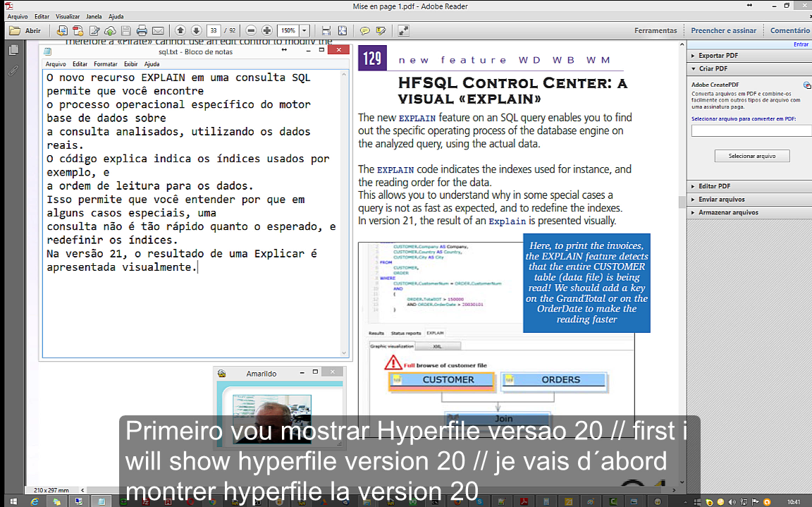Click the zoom percentage field showing 150%
The image size is (812, 507).
288,30
